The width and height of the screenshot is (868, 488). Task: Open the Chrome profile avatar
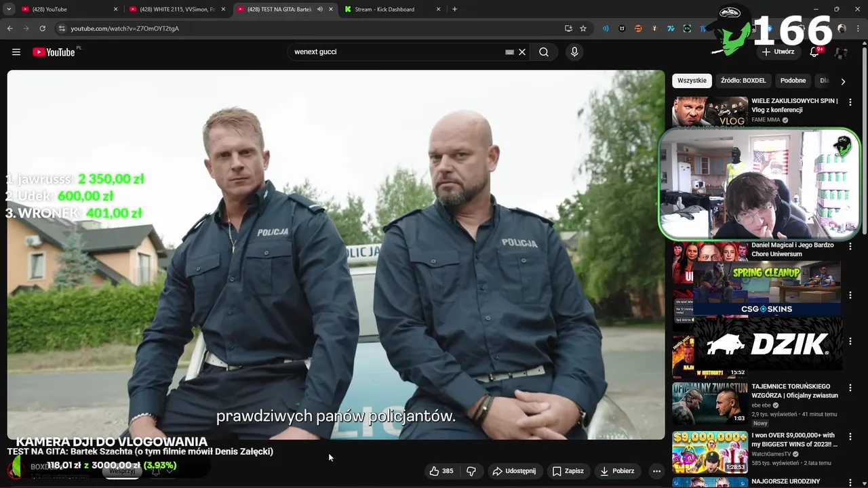click(842, 28)
